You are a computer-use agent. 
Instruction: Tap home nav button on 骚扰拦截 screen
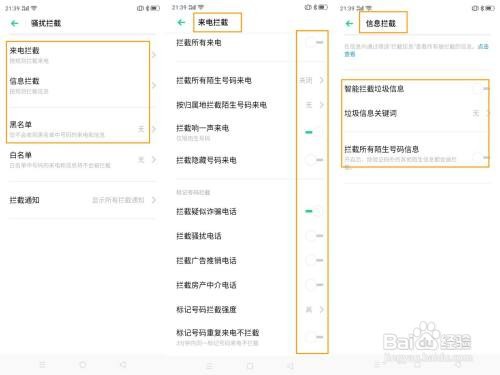point(83,365)
